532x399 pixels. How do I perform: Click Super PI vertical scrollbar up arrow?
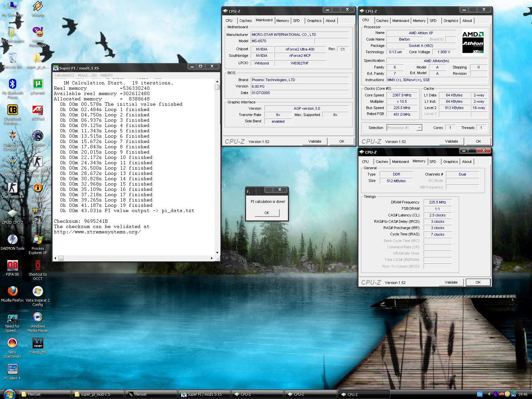point(217,81)
